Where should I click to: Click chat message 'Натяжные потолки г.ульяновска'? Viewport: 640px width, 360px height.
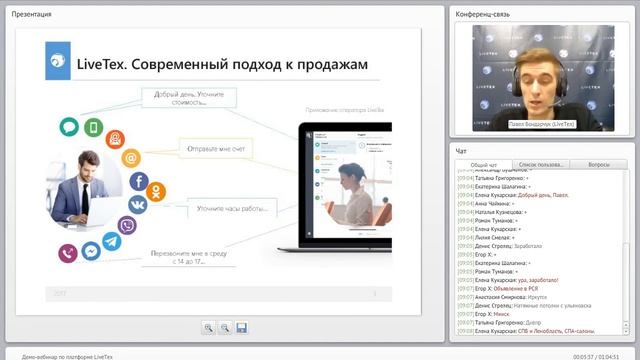click(x=552, y=306)
